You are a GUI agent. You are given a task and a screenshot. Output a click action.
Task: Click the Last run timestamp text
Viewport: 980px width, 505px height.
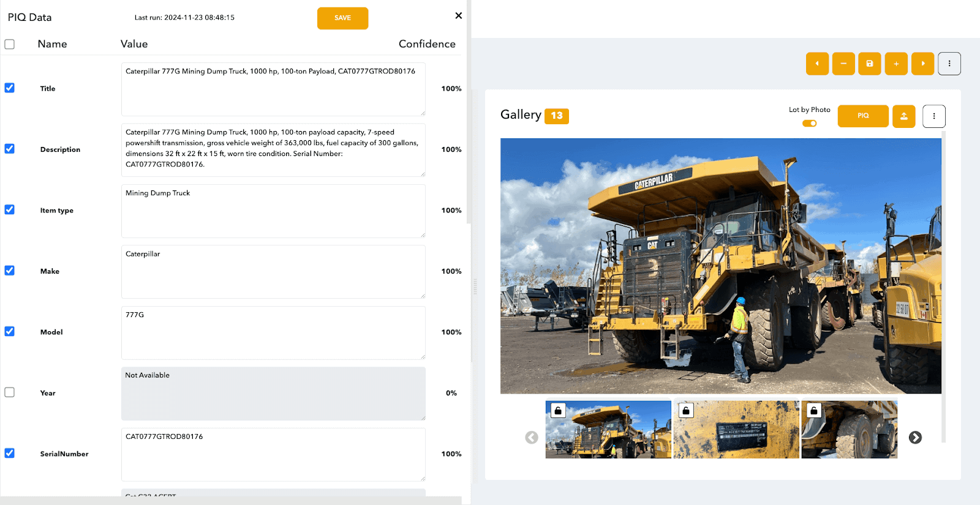tap(184, 18)
